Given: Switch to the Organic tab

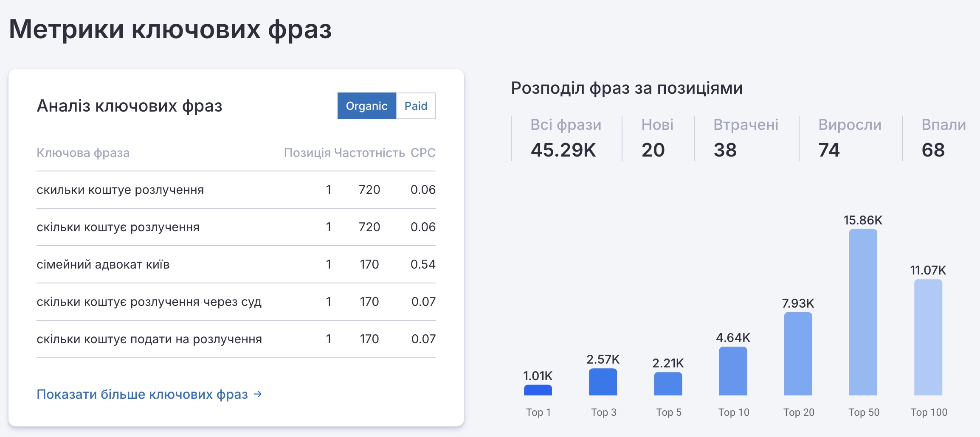Looking at the screenshot, I should 366,106.
